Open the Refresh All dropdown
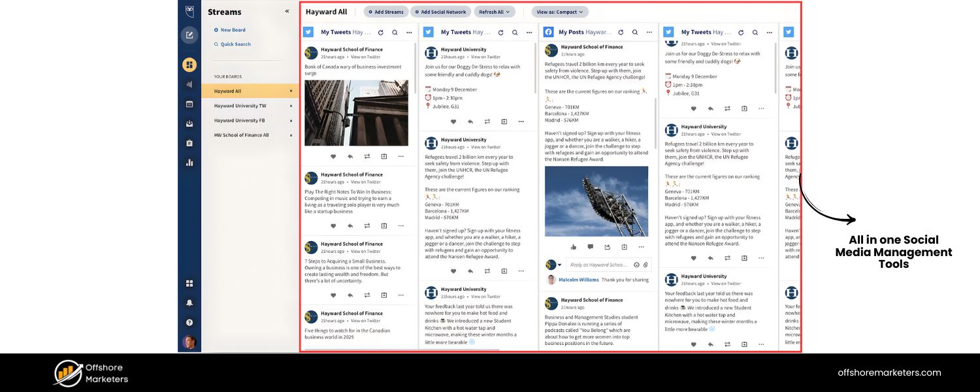 point(495,11)
